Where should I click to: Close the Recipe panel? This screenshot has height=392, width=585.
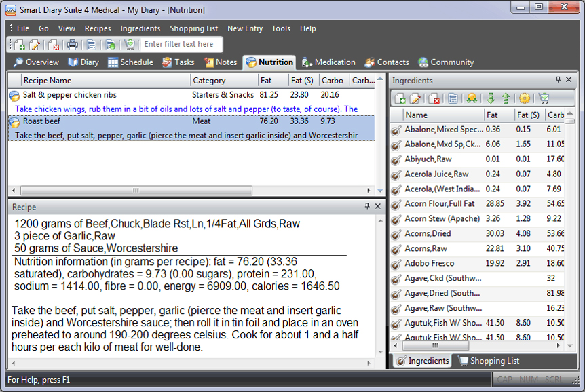coord(378,207)
